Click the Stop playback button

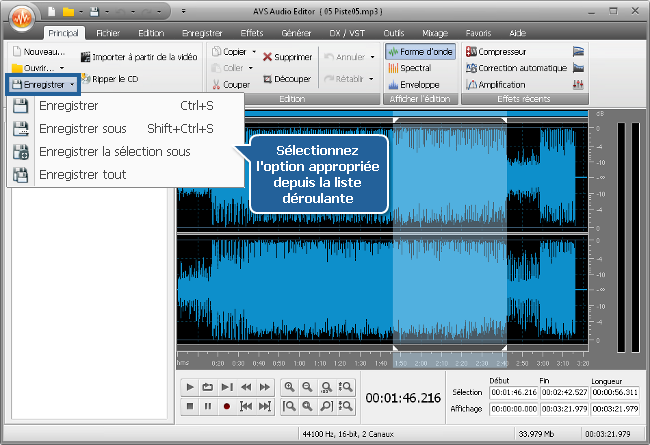(189, 406)
